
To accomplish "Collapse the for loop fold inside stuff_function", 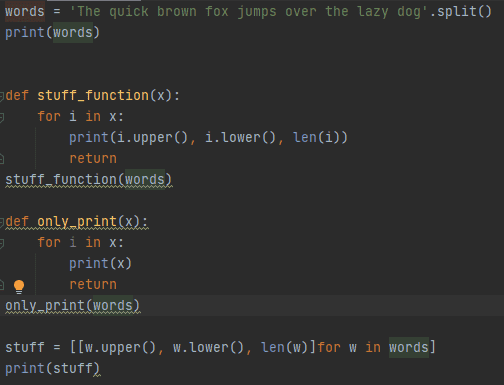I will [x=1, y=117].
